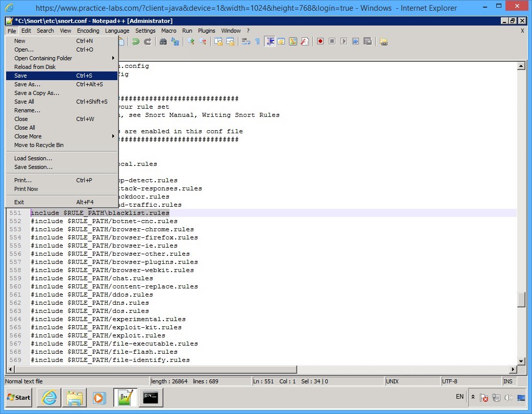
Task: Expand the Open Containing Folder submenu
Action: [43, 58]
